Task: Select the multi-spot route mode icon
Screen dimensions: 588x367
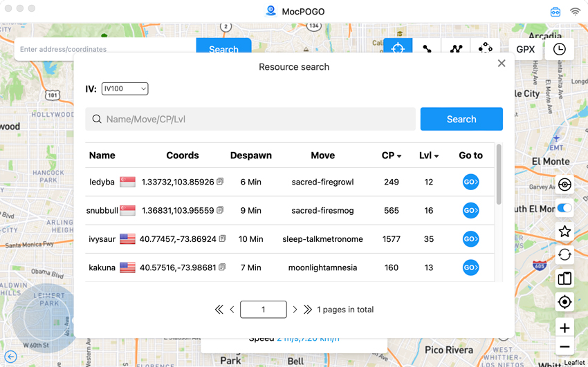Action: coord(456,48)
